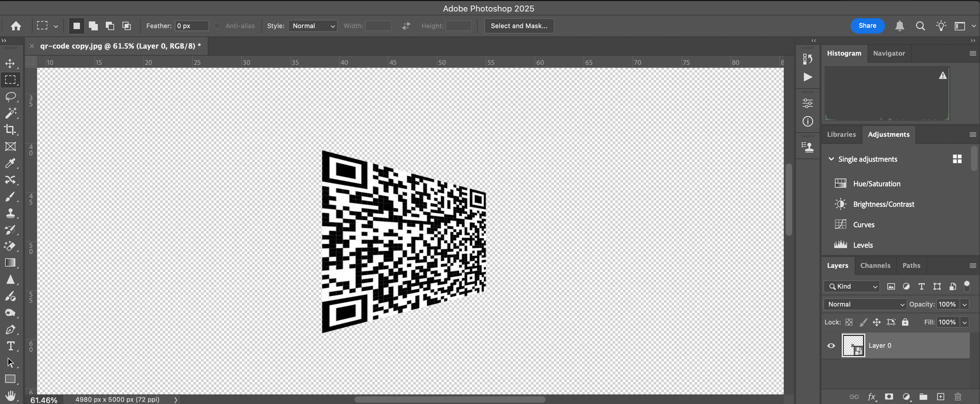Screen dimensions: 980x404
Task: Hide Layer 0 with eye icon
Action: click(x=831, y=346)
